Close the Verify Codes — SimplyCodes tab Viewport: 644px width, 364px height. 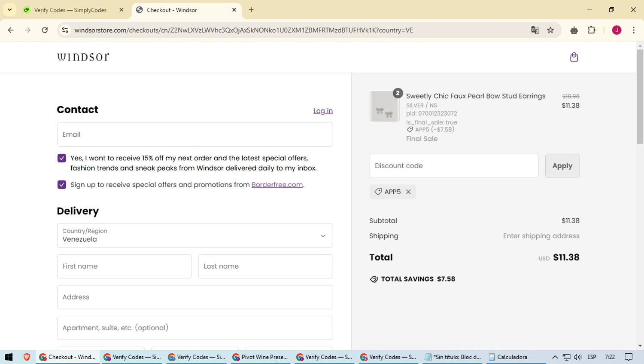122,10
